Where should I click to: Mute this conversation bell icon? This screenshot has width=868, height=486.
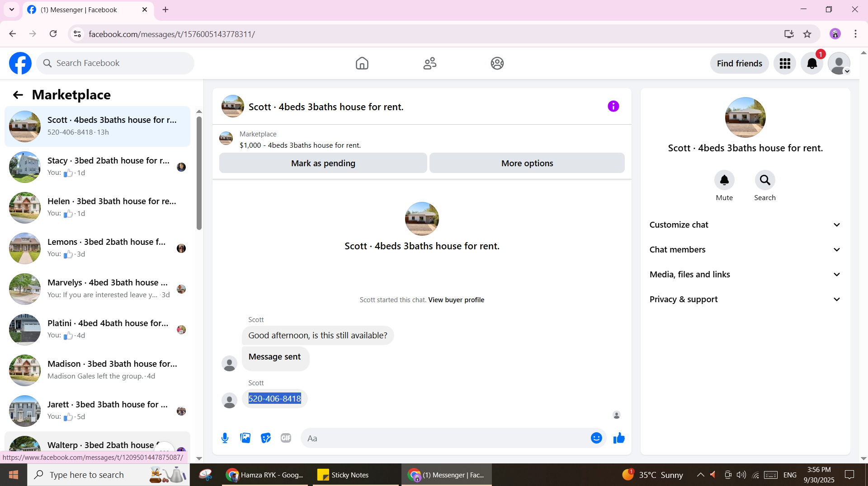[x=724, y=180]
